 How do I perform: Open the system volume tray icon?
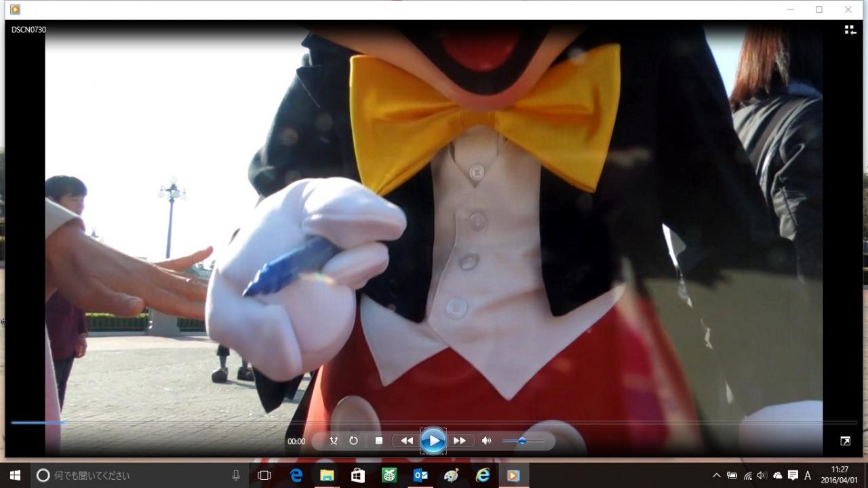762,476
